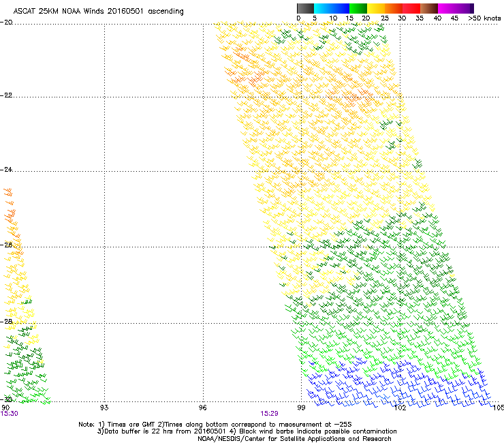Click the '-24' latitude axis label
This screenshot has height=443, width=504.
[6, 169]
